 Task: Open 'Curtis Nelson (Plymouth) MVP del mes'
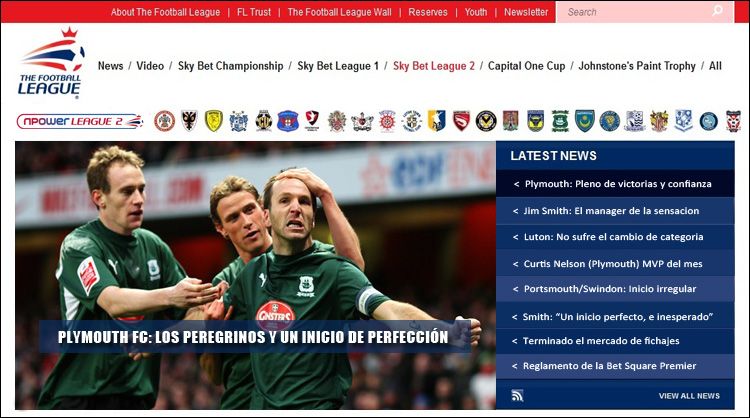615,264
